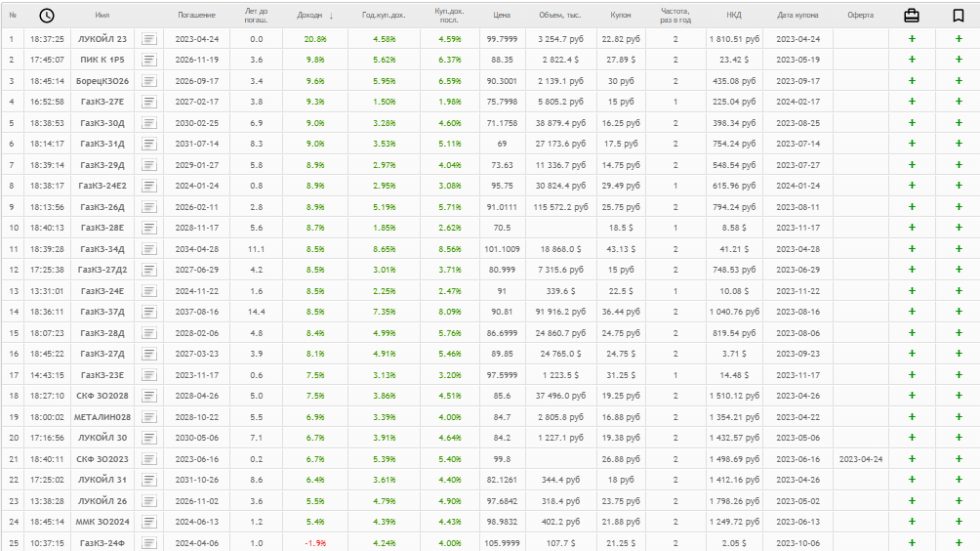Sort by Дата купона column header

(x=797, y=15)
